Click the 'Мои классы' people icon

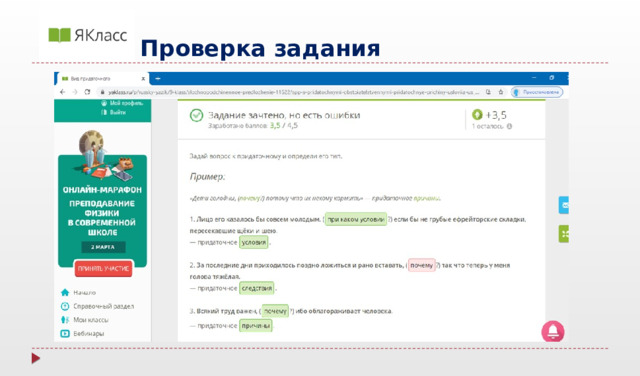64,320
